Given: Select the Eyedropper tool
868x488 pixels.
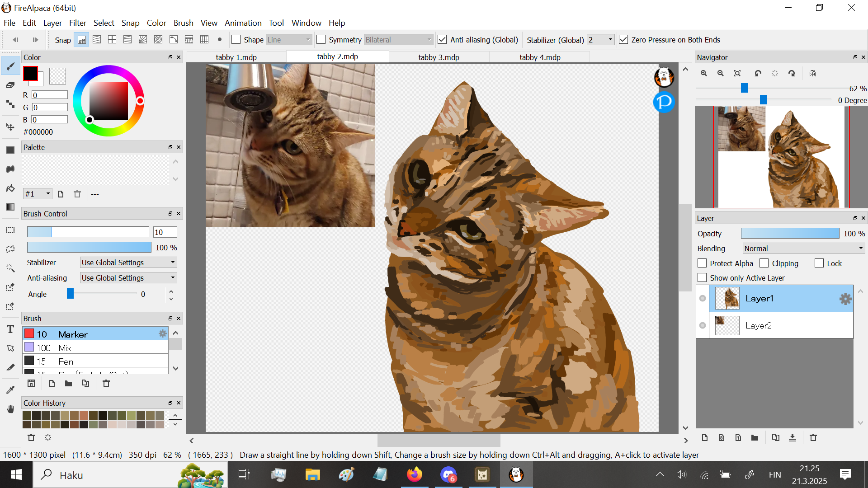Looking at the screenshot, I should tap(10, 390).
